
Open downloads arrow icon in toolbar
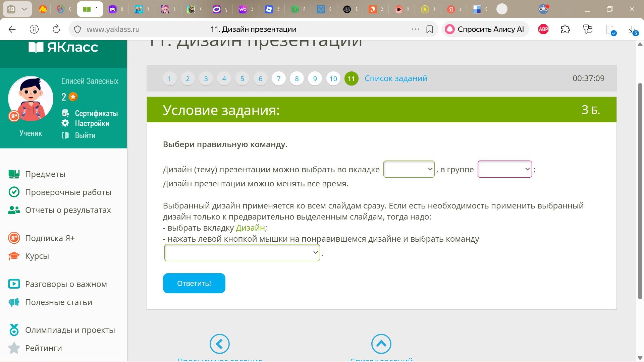coord(632,30)
